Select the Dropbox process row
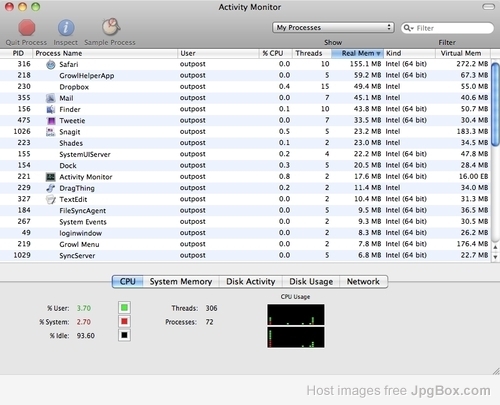The image size is (500, 405). (245, 87)
